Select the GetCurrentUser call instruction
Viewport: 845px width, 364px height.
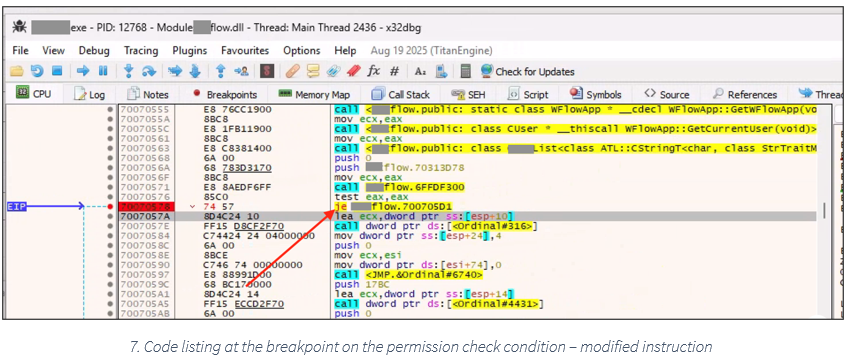coord(576,129)
